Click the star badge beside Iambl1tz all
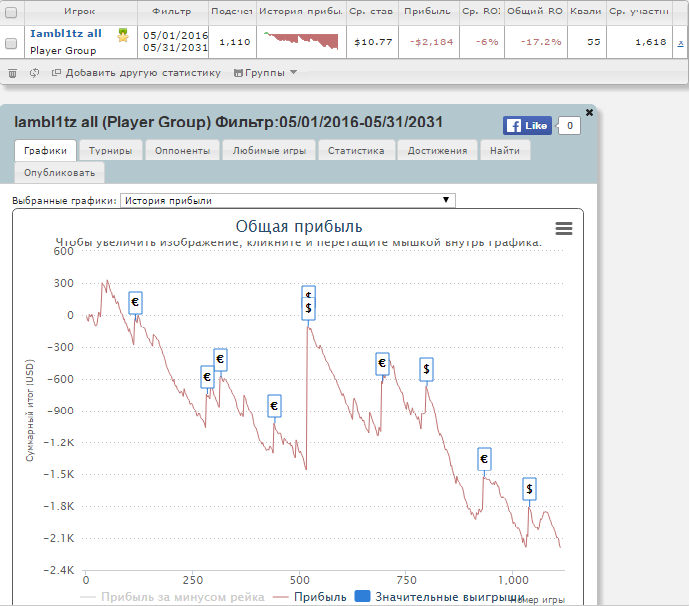The height and width of the screenshot is (606, 690). click(123, 35)
